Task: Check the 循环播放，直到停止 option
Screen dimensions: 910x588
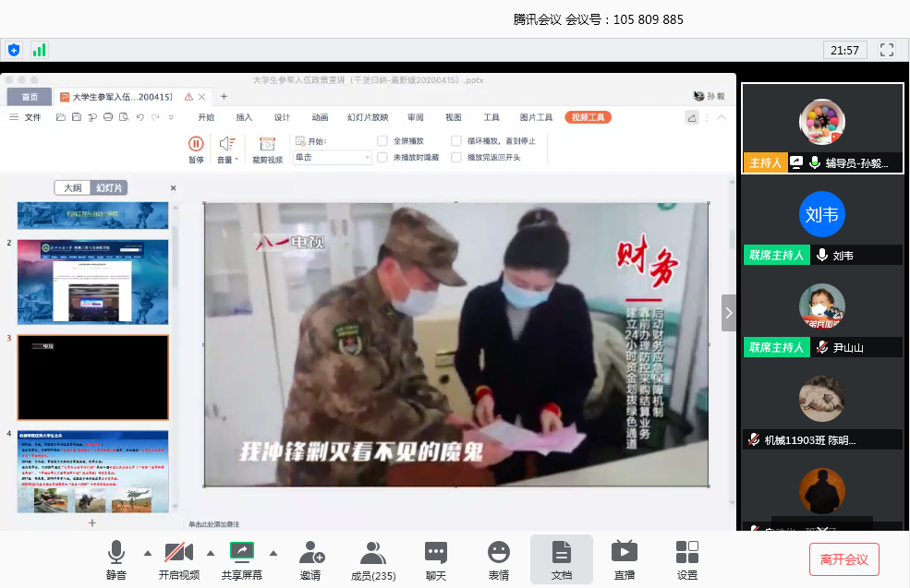Action: (x=456, y=141)
